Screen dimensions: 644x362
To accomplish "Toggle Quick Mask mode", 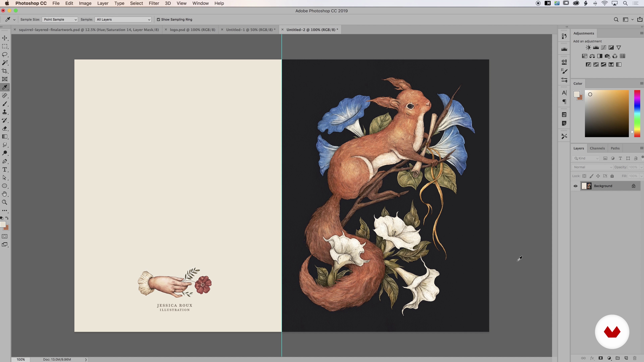I will coord(5,236).
